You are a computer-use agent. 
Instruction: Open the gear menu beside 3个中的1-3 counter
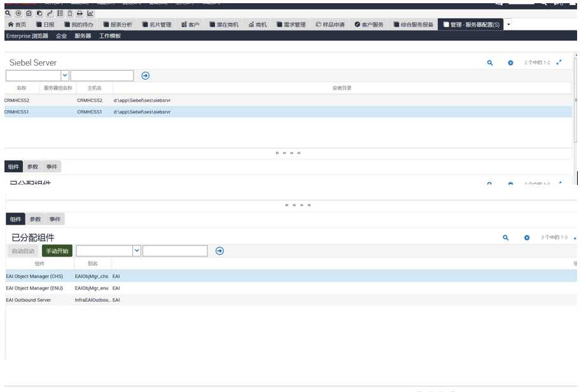pos(527,237)
